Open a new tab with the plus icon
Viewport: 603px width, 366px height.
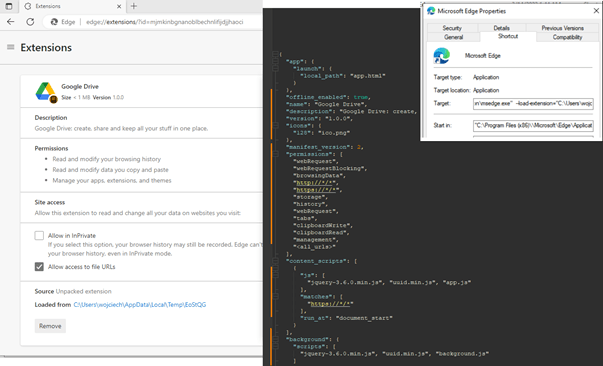(x=134, y=6)
